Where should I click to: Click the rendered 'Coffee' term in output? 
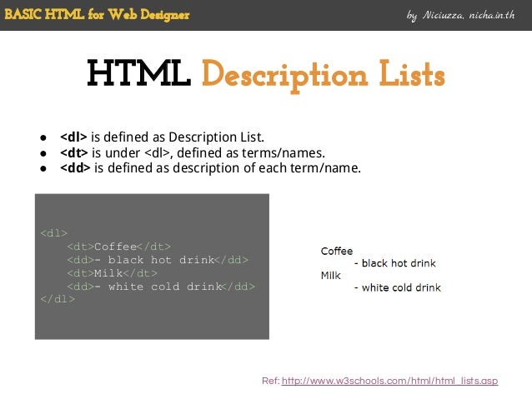[x=337, y=252]
